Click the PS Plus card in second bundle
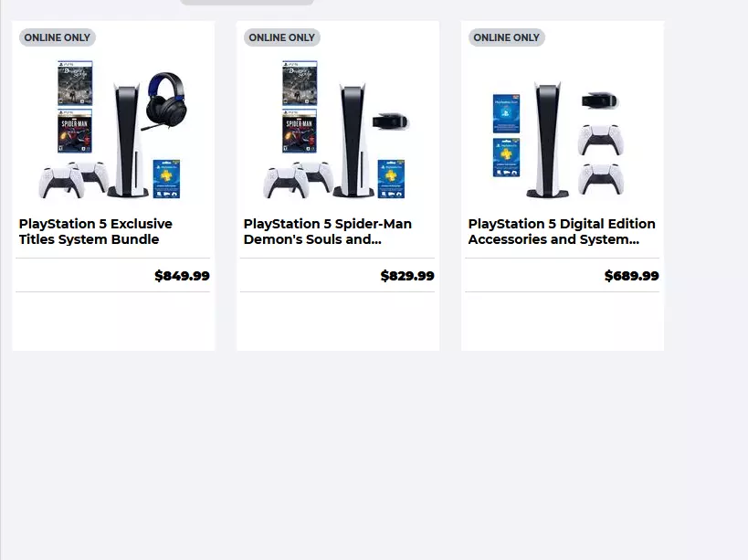The image size is (748, 560). pos(391,179)
